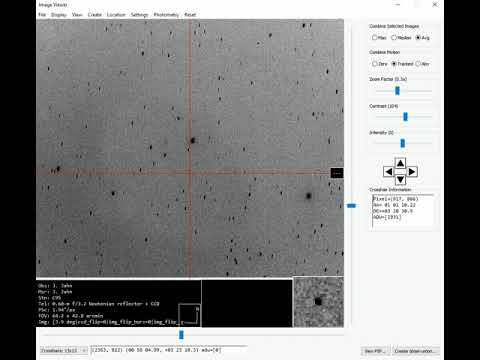Click the Create observation button

(x=416, y=351)
